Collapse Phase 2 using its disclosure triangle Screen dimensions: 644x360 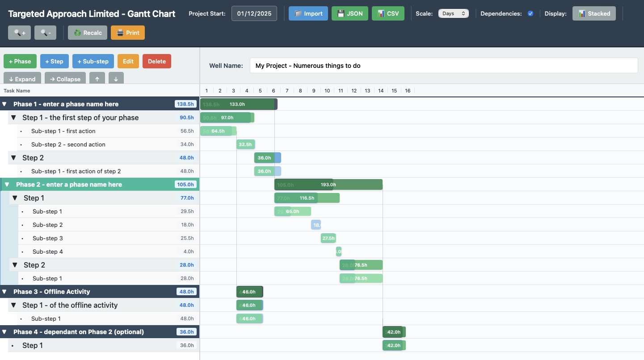point(6,184)
